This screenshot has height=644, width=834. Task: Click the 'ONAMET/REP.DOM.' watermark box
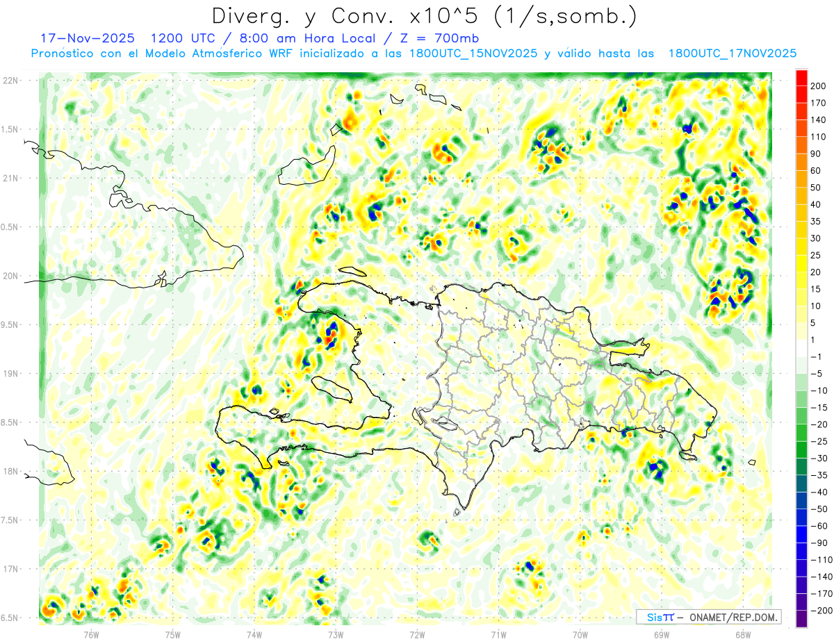(708, 617)
